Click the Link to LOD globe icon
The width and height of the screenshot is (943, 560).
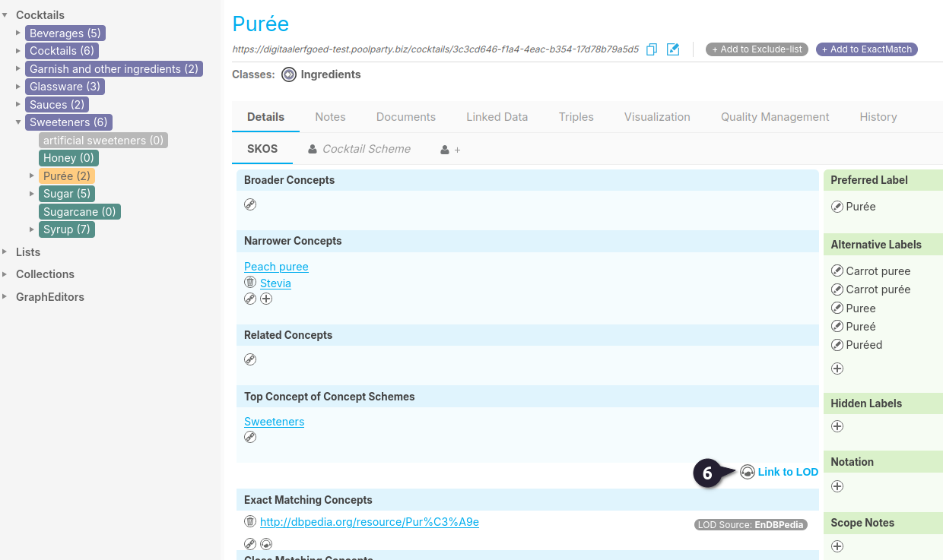coord(748,472)
